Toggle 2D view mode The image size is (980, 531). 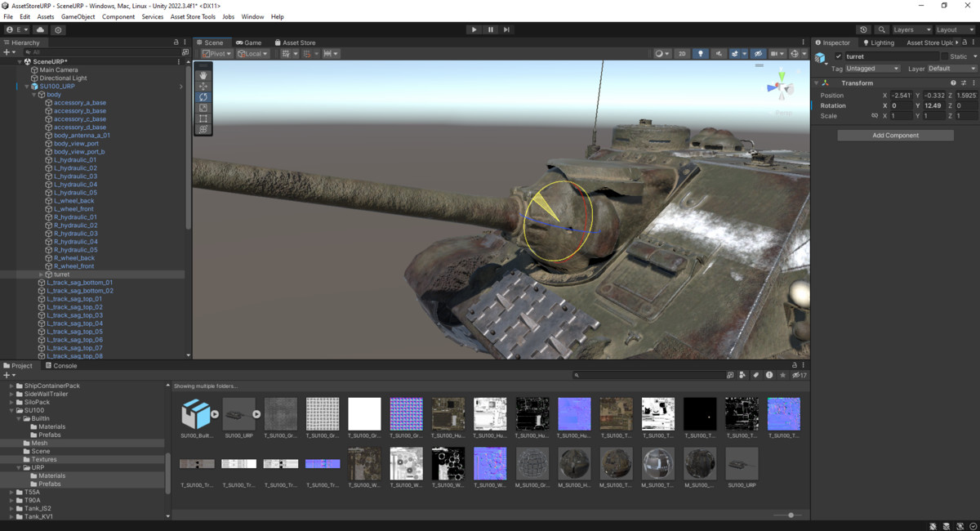tap(682, 54)
